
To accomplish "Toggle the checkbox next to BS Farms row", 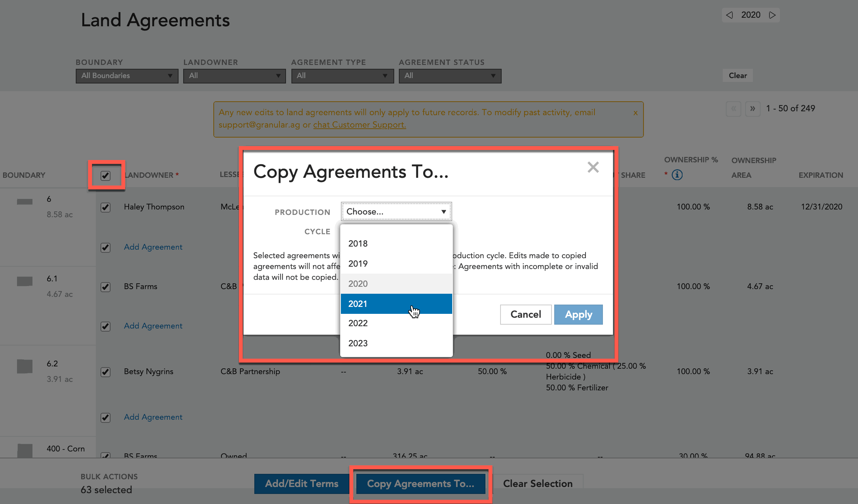I will pos(105,286).
